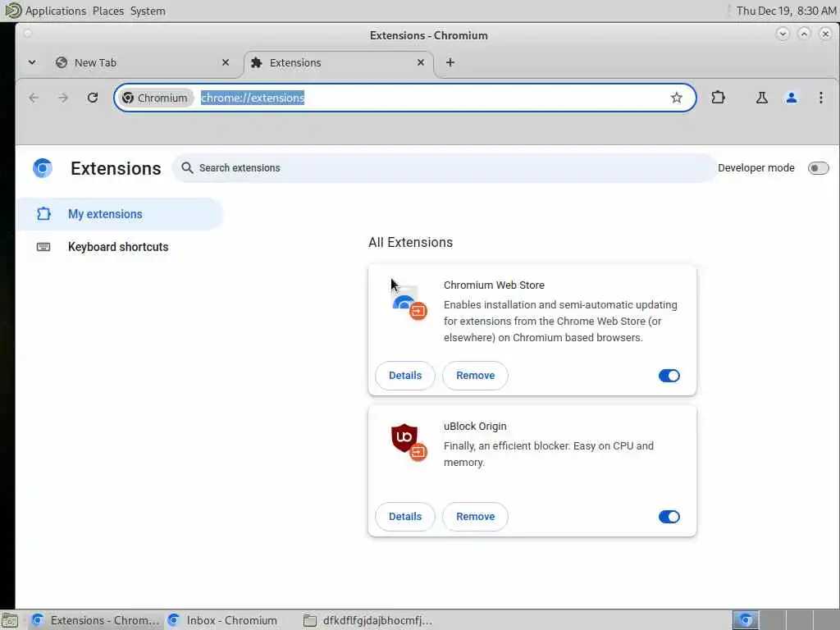
Task: Remove the Chromium Web Store extension
Action: click(x=475, y=376)
